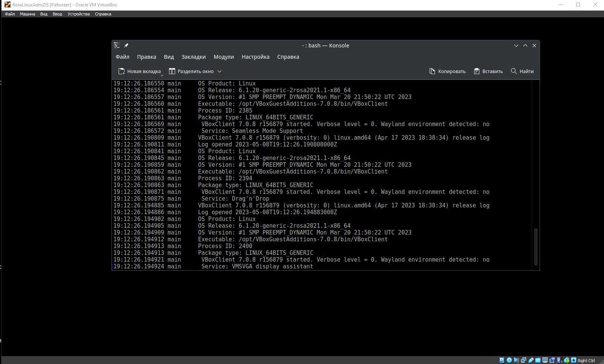The height and width of the screenshot is (364, 604).
Task: Click the Konsole terminal icon in title bar
Action: pyautogui.click(x=117, y=46)
